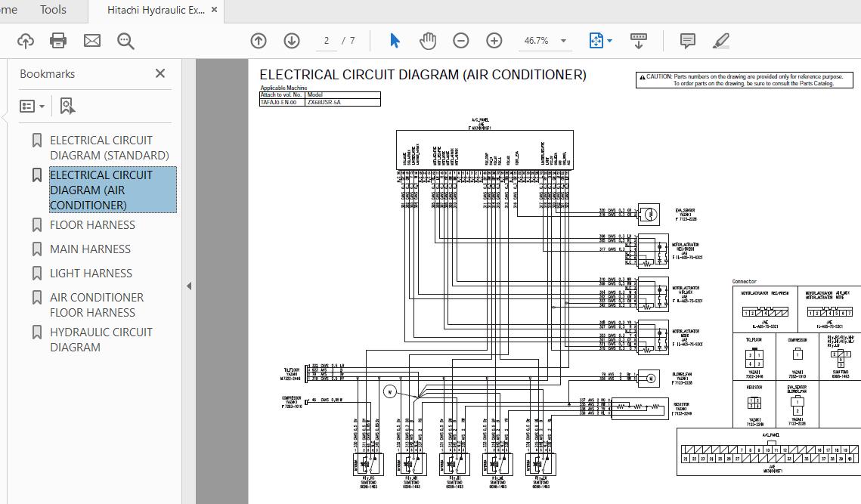Open the find text magnifier tool
This screenshot has width=861, height=504.
125,41
